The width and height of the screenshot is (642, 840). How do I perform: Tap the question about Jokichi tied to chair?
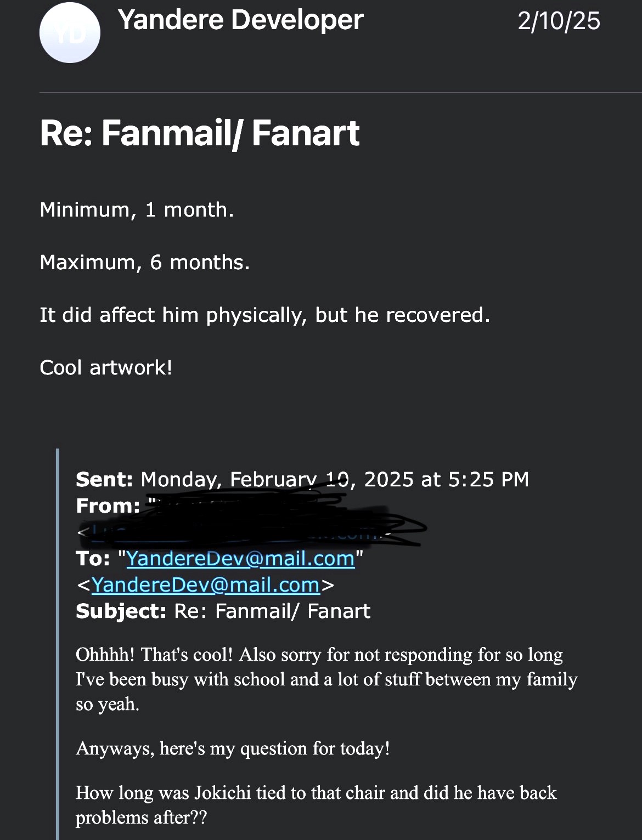[316, 804]
